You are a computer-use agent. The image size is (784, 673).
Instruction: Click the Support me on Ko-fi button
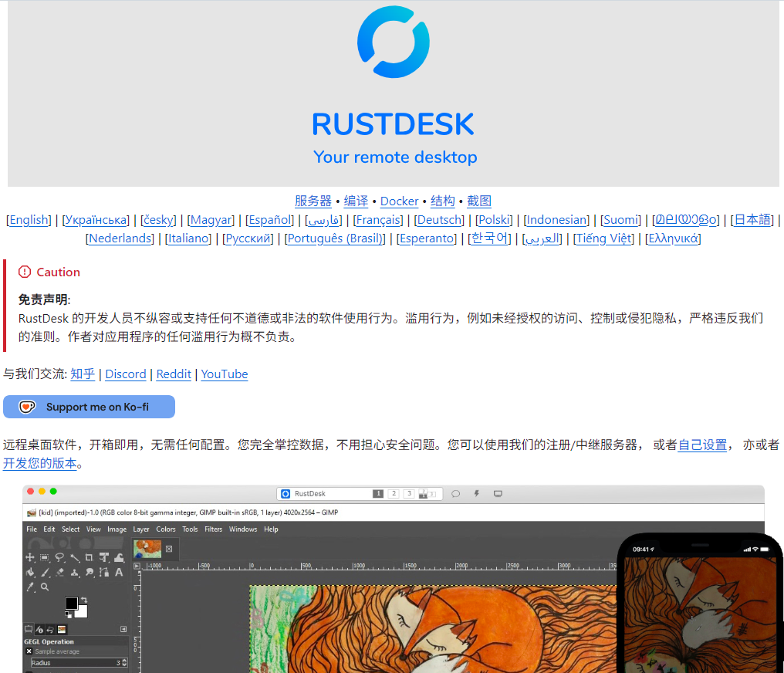pyautogui.click(x=89, y=407)
